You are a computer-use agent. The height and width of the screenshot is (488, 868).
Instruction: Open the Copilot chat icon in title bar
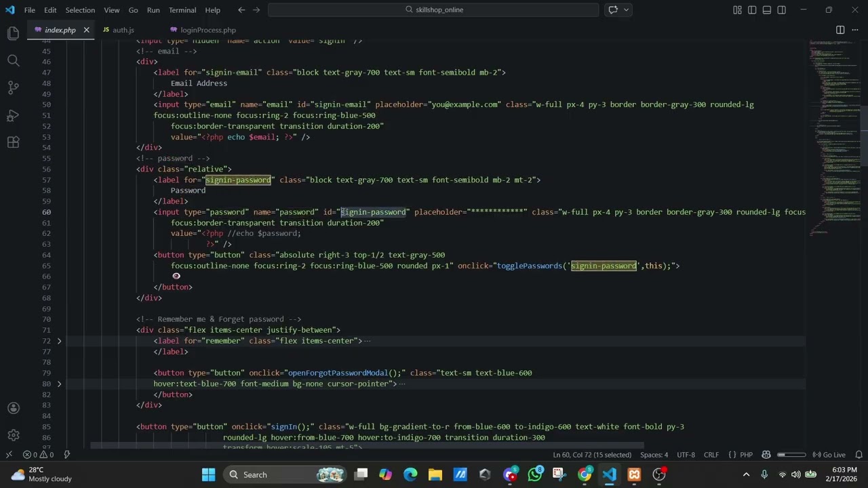click(613, 9)
